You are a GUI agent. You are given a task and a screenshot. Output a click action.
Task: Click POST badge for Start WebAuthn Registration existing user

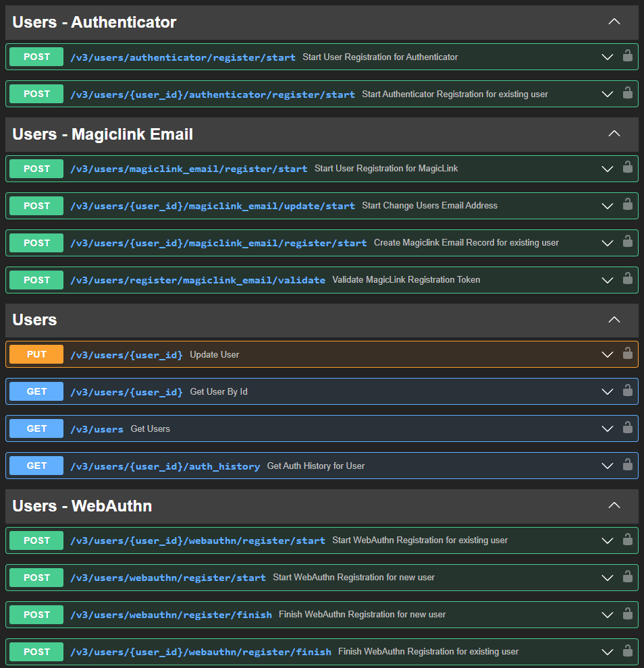[x=36, y=540]
